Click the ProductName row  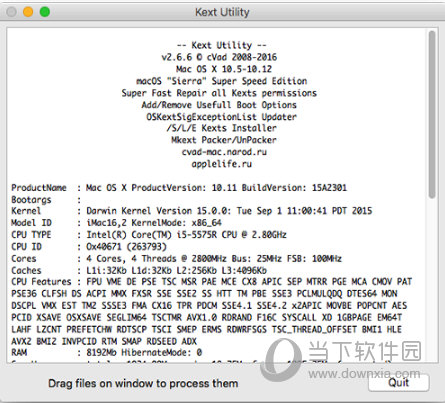179,188
